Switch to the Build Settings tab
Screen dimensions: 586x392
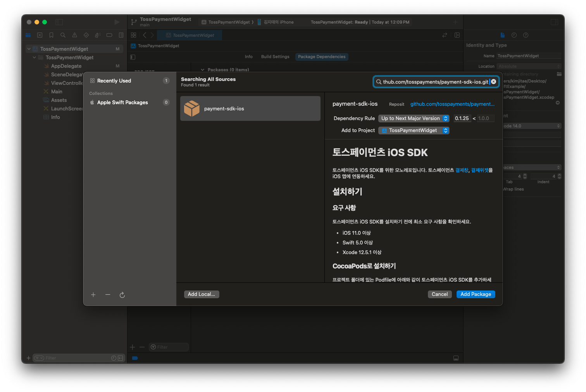point(275,57)
